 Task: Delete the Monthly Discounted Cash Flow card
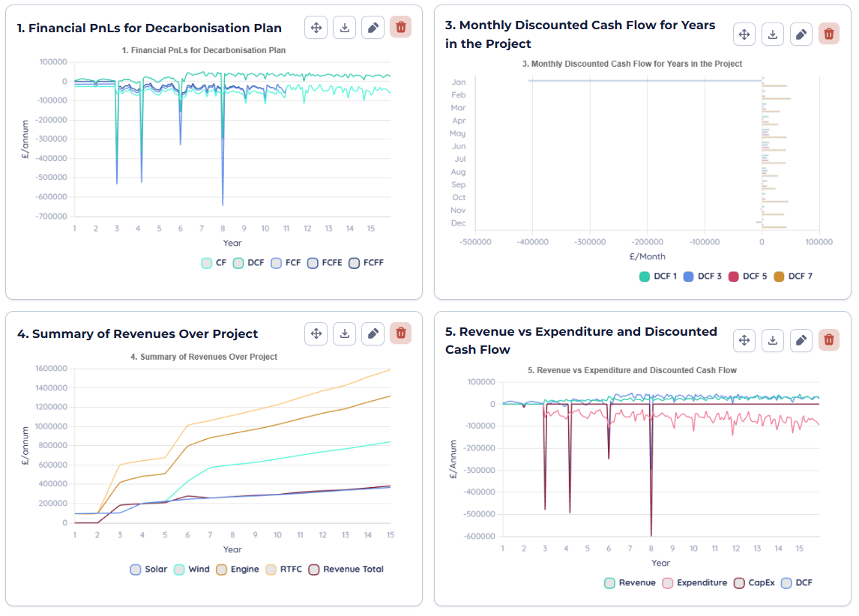tap(829, 34)
